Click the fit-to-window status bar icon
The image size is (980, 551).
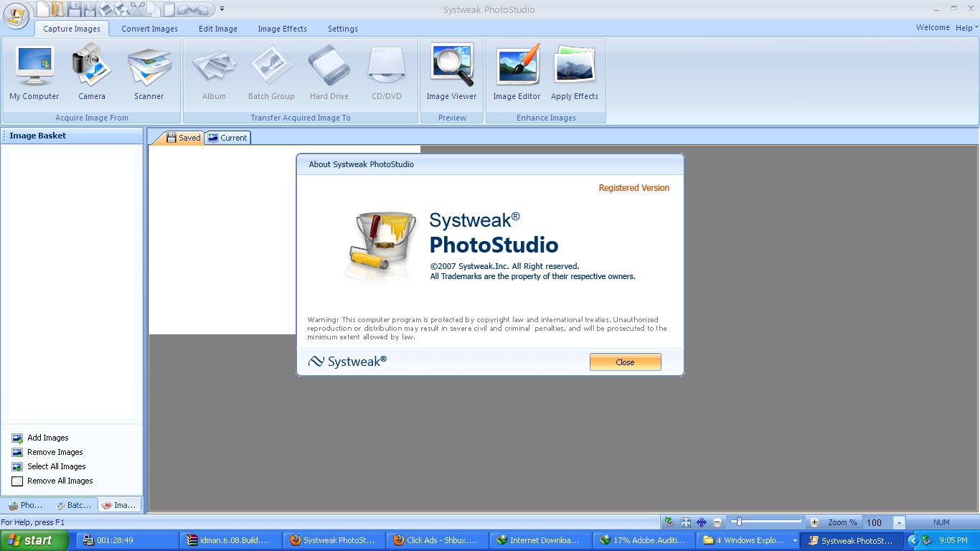pos(686,522)
